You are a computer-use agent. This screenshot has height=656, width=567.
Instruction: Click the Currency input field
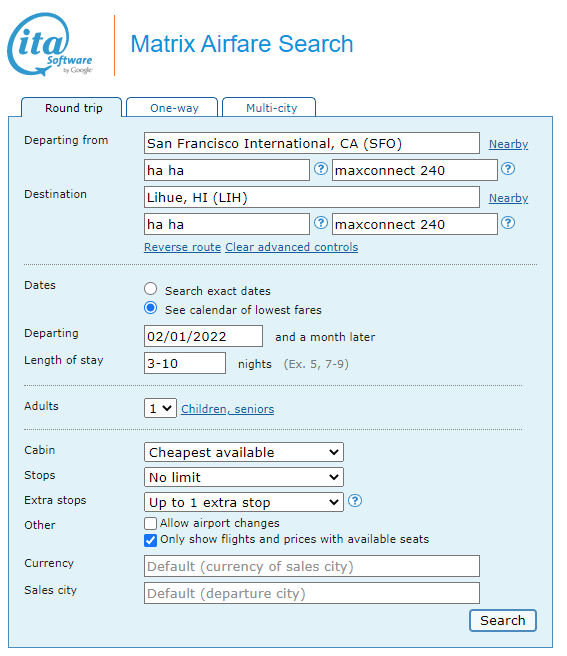click(312, 566)
